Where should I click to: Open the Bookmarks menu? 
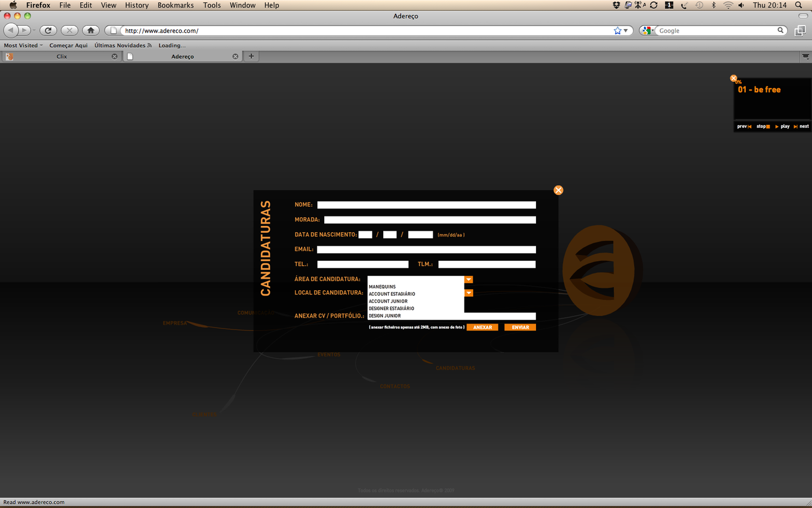(176, 5)
